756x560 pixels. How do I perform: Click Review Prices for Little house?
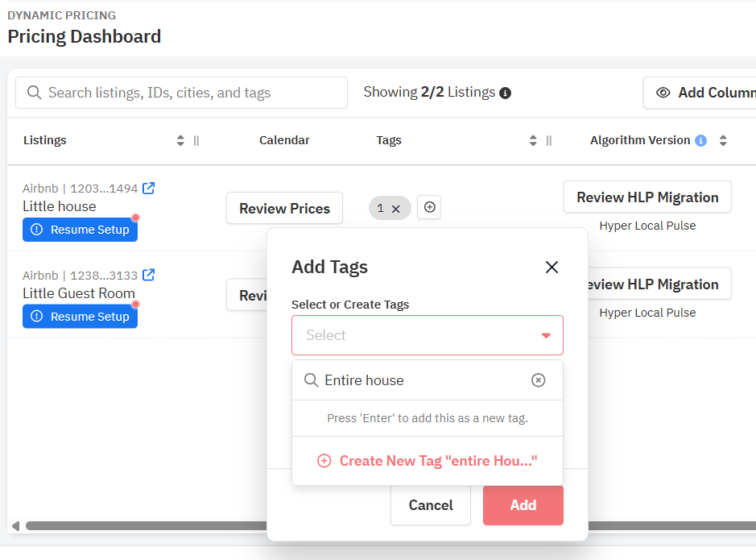[284, 208]
